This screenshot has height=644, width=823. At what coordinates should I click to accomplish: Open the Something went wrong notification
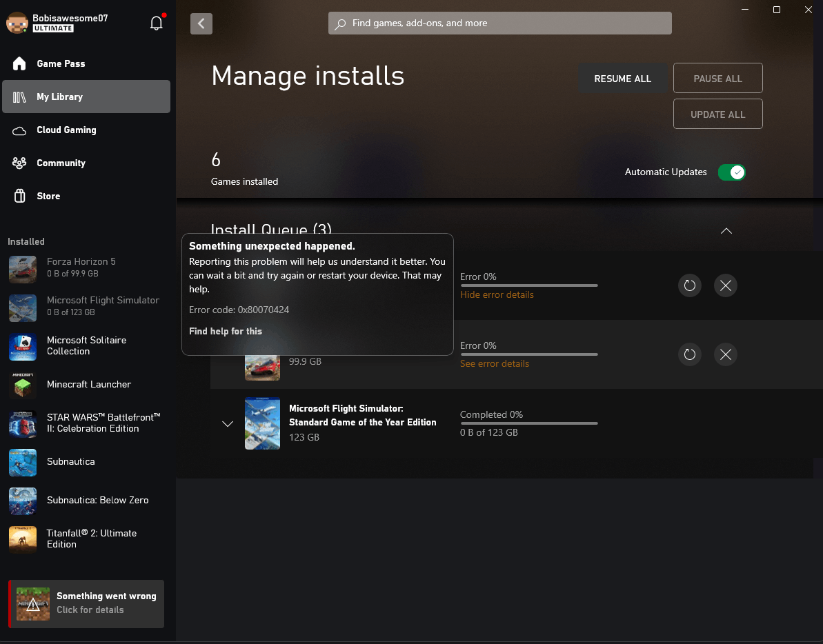pyautogui.click(x=87, y=604)
